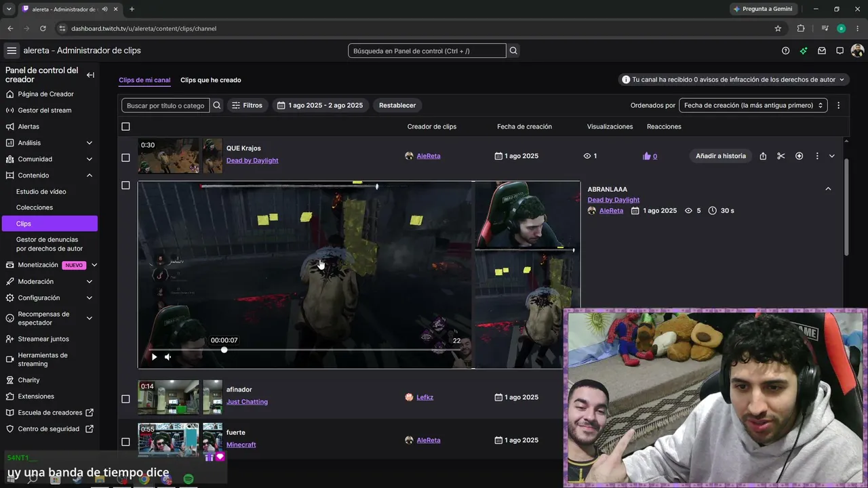The image size is (868, 488).
Task: Open the three-dot menu for QUE Krajos
Action: [x=816, y=156]
